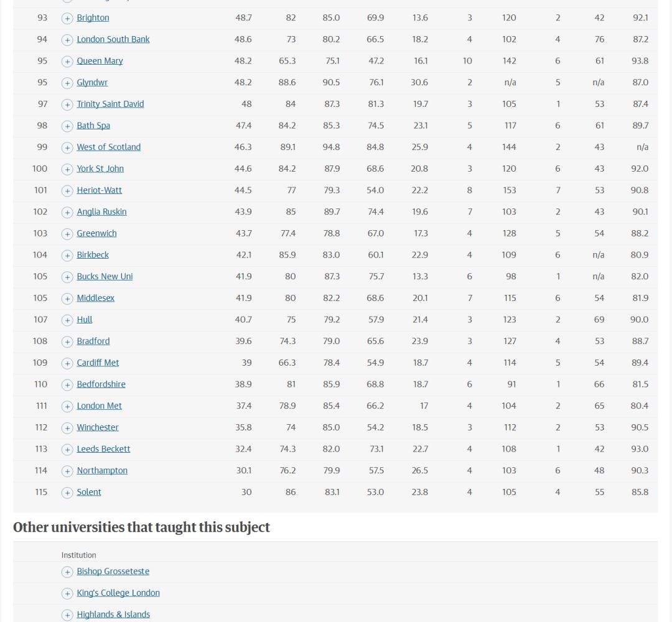Select the 'Other universities that taught this subject' heading
This screenshot has height=622, width=672.
141,527
